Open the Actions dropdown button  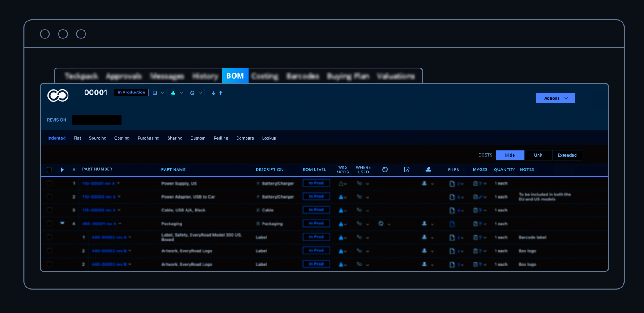coord(555,98)
